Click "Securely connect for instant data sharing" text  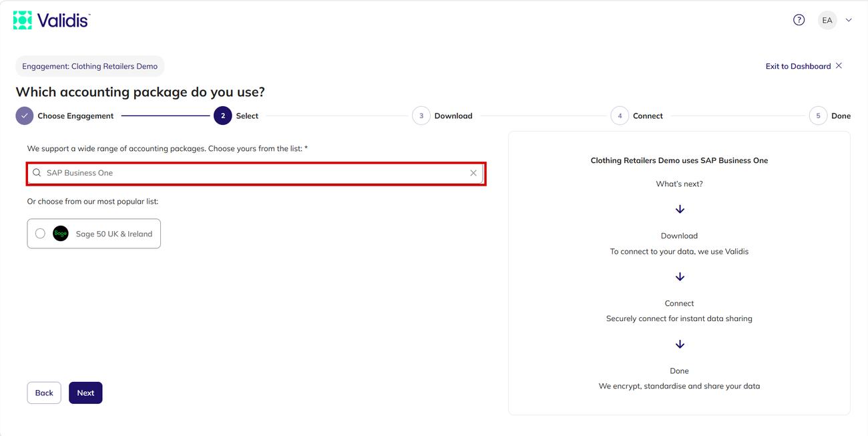point(679,318)
